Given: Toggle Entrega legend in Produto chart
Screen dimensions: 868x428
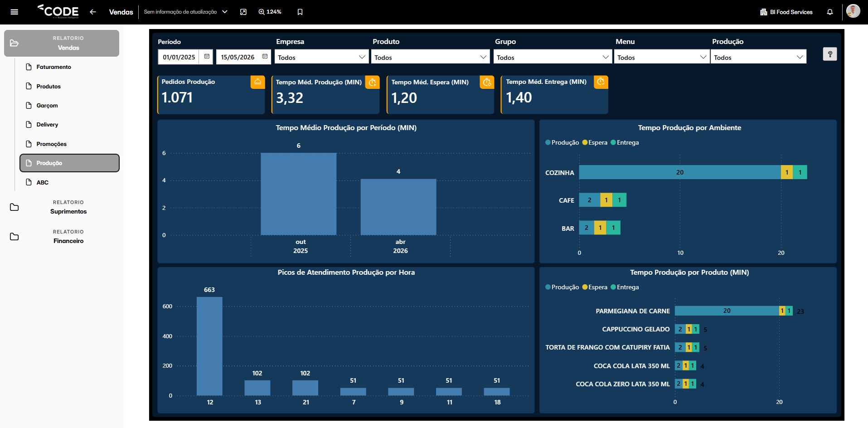Looking at the screenshot, I should (x=625, y=287).
